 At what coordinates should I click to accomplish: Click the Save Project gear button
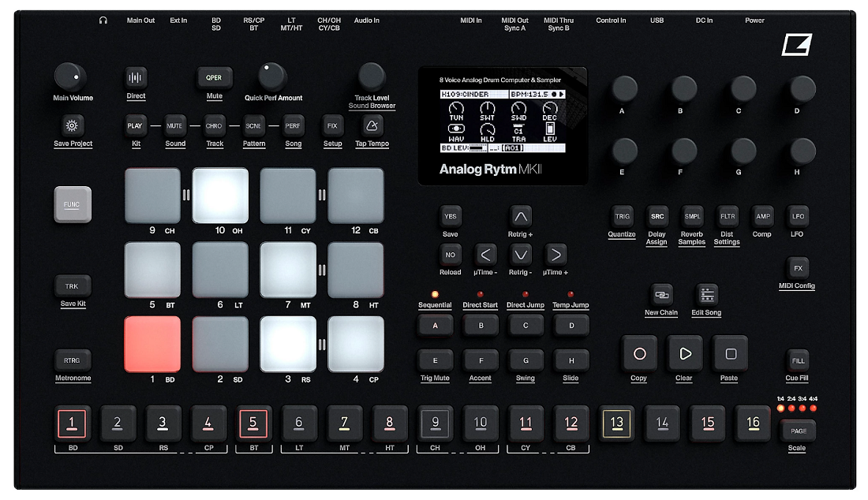[72, 125]
